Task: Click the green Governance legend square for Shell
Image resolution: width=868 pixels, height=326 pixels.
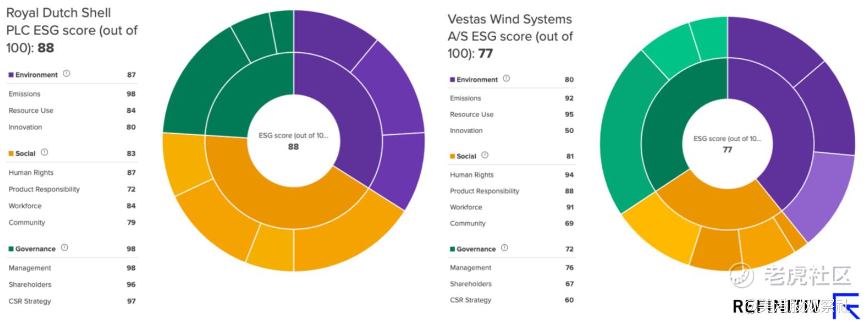Action: click(11, 249)
